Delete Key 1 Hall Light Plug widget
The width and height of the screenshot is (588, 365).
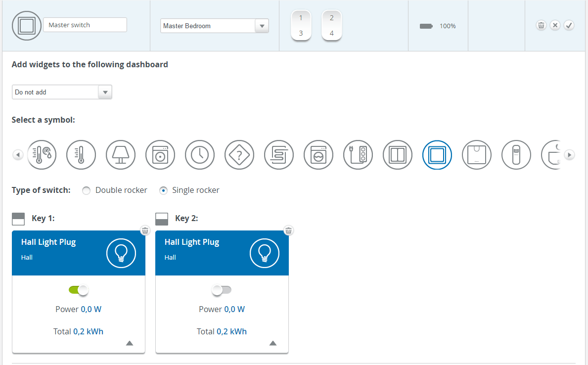145,230
